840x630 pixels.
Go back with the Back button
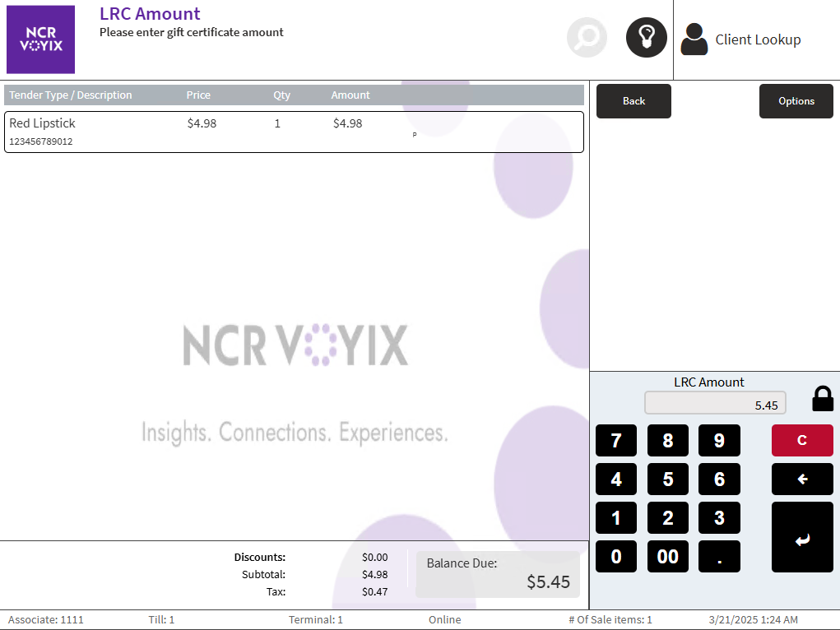point(633,101)
